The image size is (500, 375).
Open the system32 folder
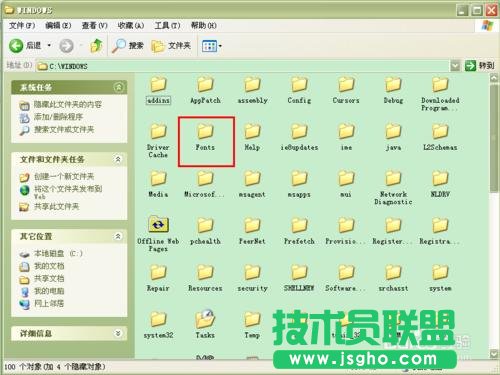coord(158,325)
